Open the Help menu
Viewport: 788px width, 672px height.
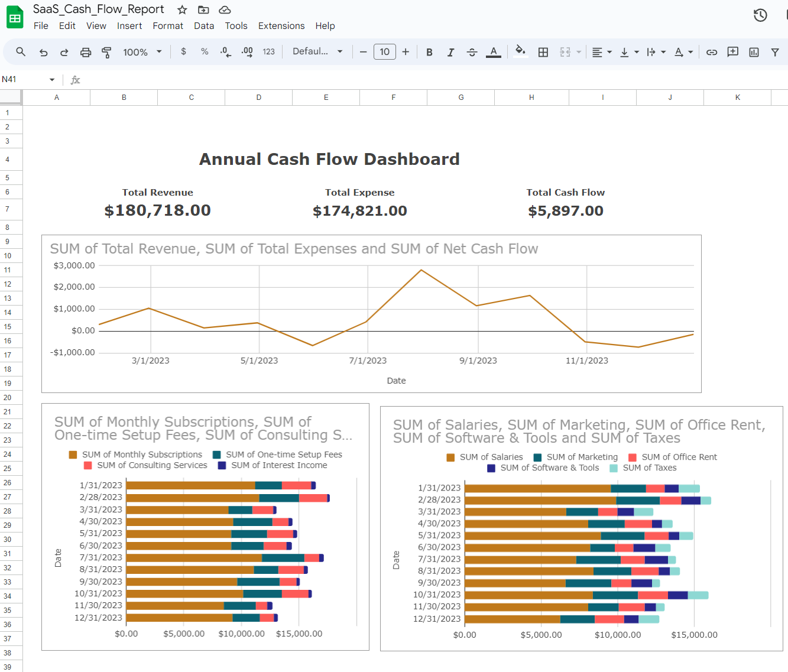pyautogui.click(x=325, y=26)
